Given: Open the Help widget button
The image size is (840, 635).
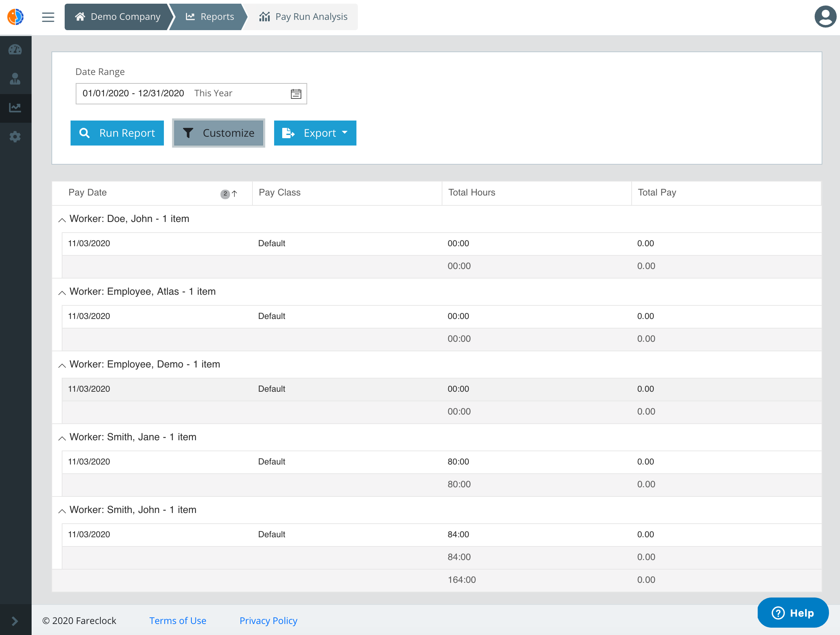Looking at the screenshot, I should tap(793, 613).
